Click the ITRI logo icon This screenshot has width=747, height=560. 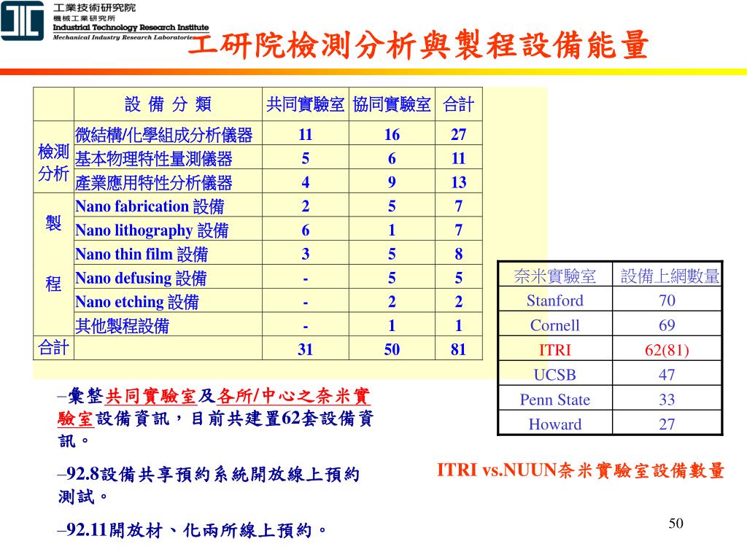[22, 20]
